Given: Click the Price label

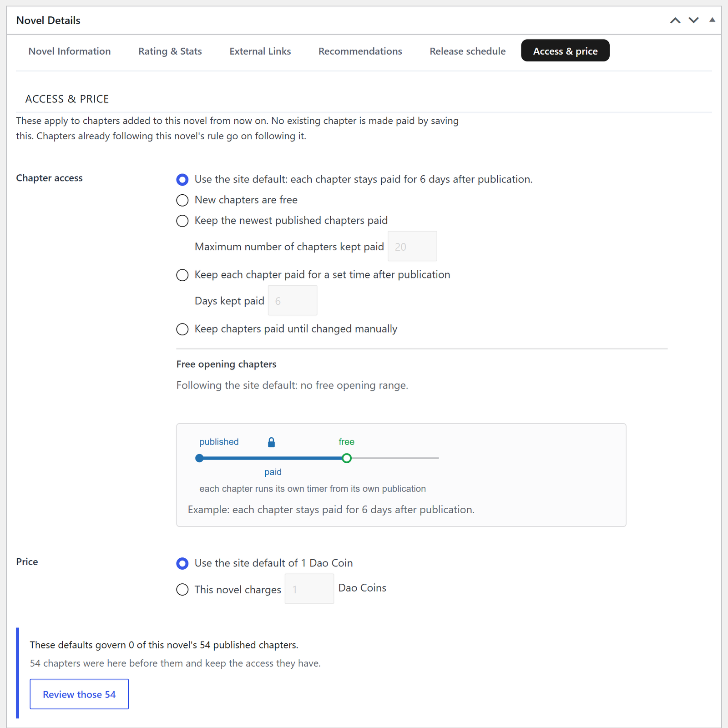Looking at the screenshot, I should 27,561.
